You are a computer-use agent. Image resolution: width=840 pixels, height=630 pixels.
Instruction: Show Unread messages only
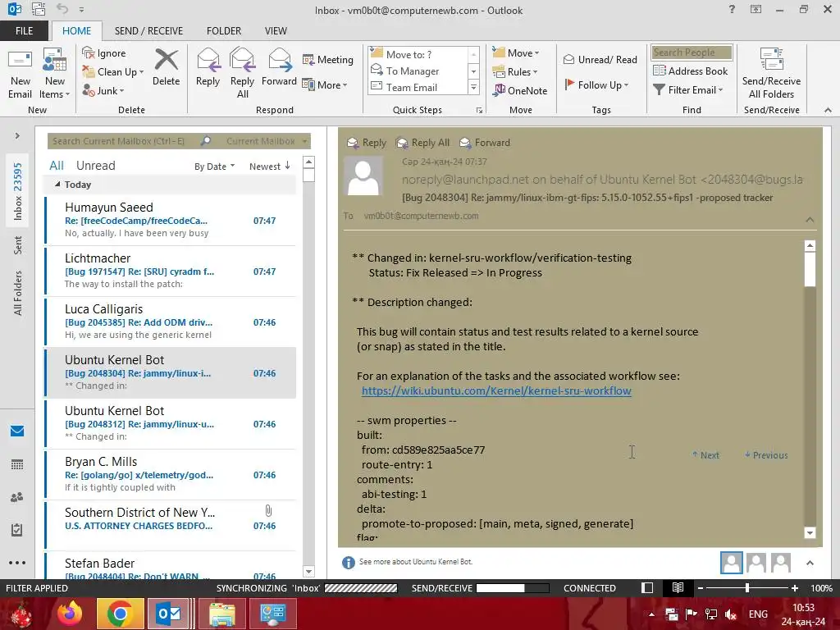pyautogui.click(x=95, y=166)
